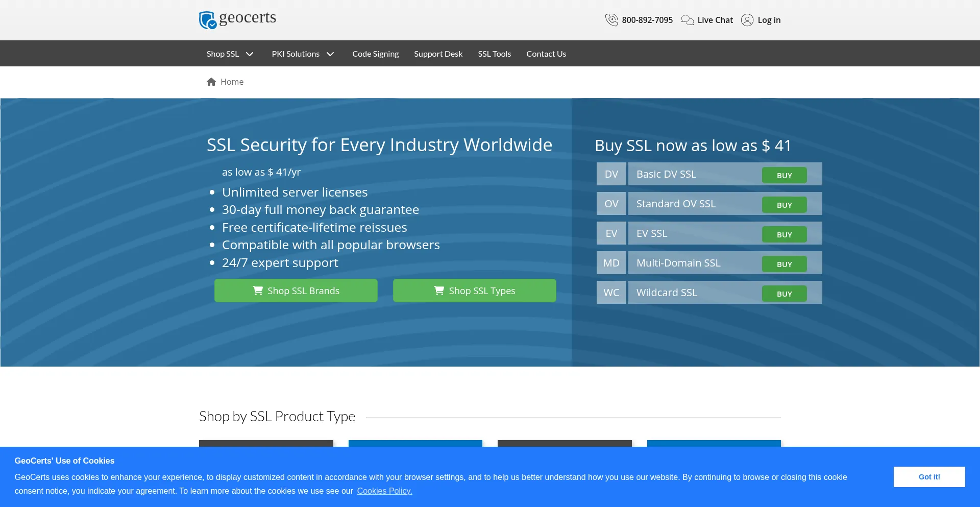Dismiss the cookie notice with Got it!
This screenshot has height=507, width=980.
tap(929, 477)
